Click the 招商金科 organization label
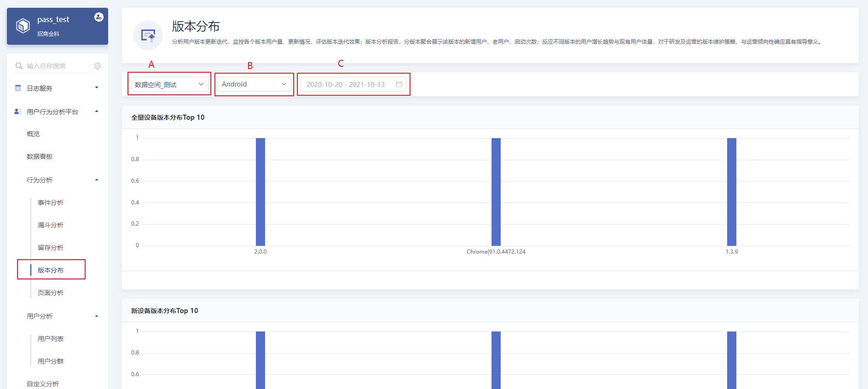The height and width of the screenshot is (389, 868). click(x=48, y=34)
